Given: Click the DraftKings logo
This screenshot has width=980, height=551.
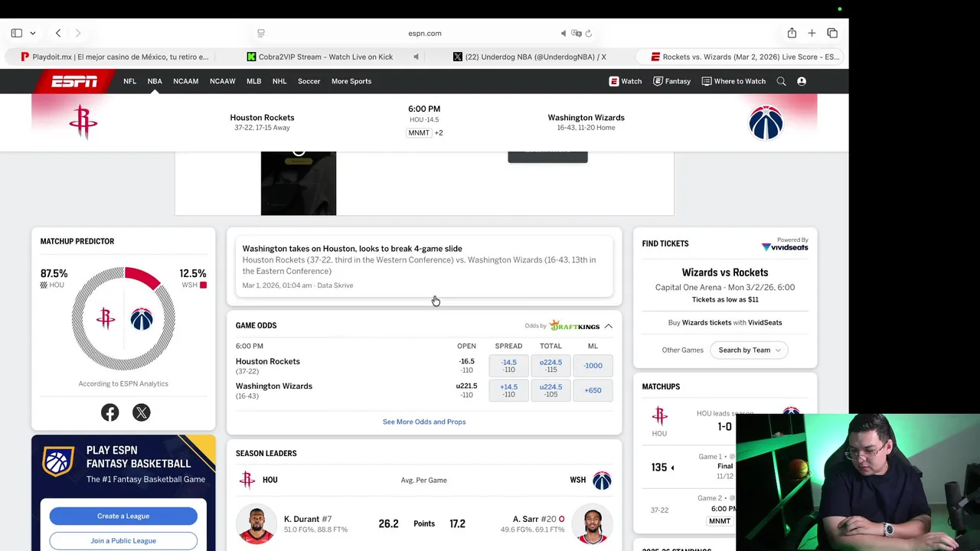Looking at the screenshot, I should 575,326.
